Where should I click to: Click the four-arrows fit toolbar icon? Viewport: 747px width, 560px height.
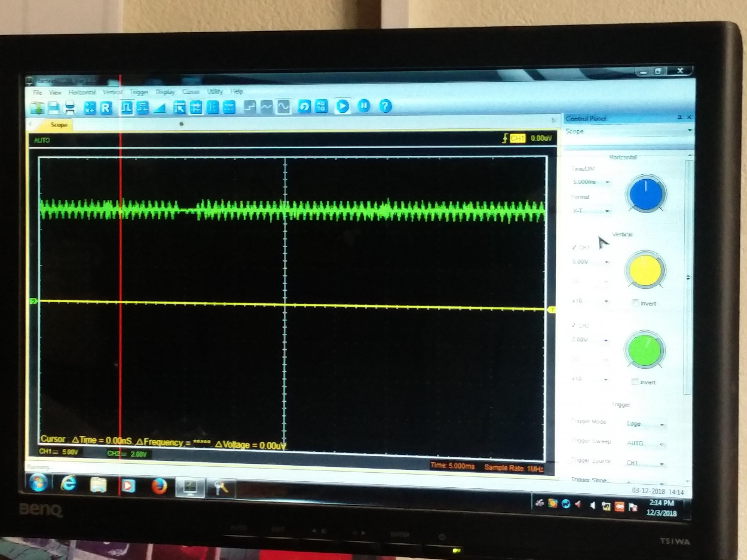[90, 108]
